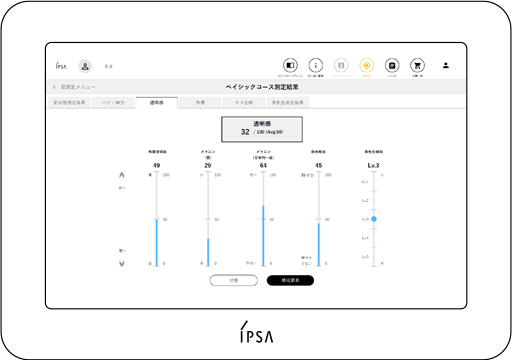The width and height of the screenshot is (512, 360).
Task: Select the Lv.5 scale label
Action: pos(365,257)
